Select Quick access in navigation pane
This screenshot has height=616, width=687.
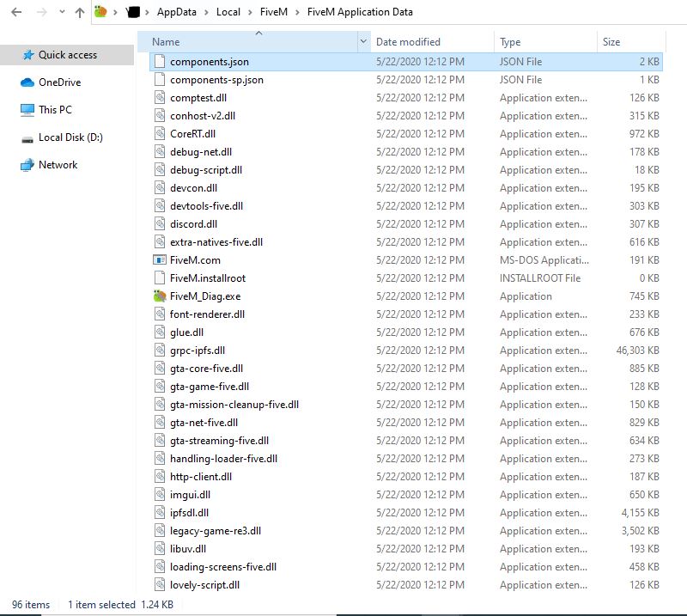click(67, 55)
